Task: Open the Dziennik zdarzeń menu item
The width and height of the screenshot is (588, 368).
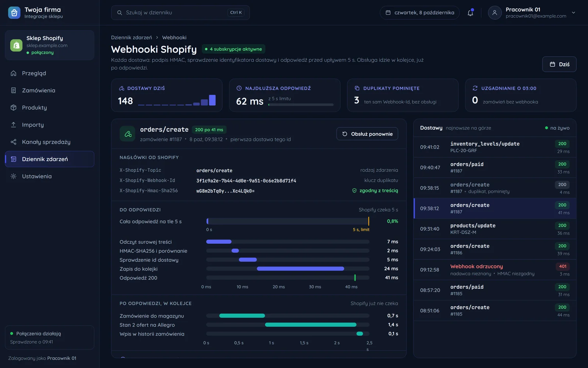Action: [50, 159]
